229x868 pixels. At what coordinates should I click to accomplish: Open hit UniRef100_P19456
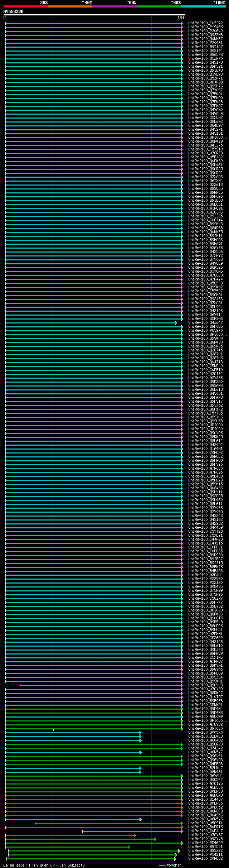coord(205,27)
